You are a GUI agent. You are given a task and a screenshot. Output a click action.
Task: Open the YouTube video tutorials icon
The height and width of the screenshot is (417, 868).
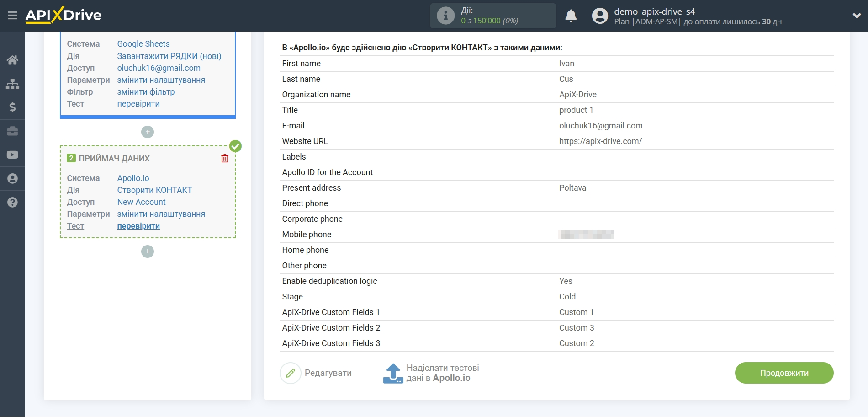[12, 155]
